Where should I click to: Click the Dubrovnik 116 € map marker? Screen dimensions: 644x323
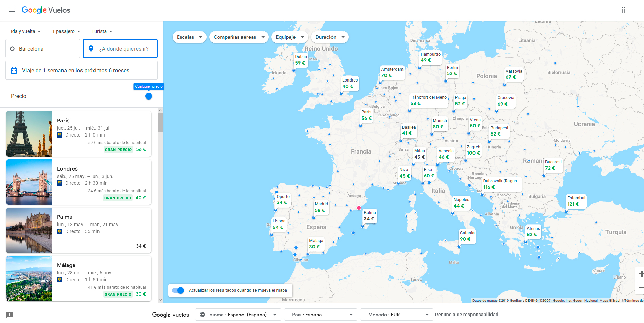[x=501, y=184]
